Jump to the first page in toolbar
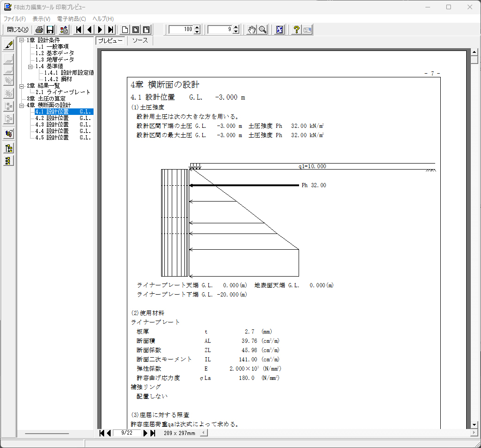Image resolution: width=481 pixels, height=448 pixels. click(79, 30)
